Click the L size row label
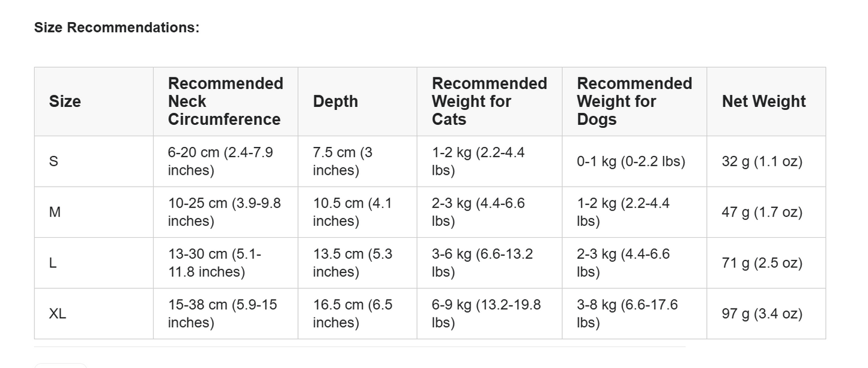868x368 pixels. 53,263
